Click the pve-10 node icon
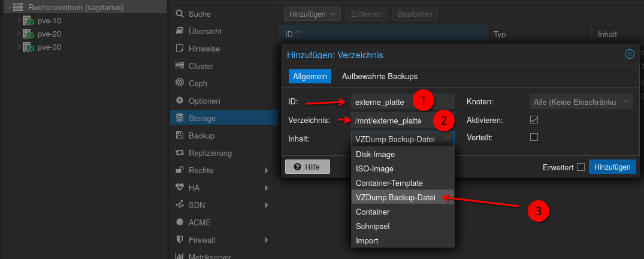This screenshot has width=644, height=259. (x=28, y=21)
